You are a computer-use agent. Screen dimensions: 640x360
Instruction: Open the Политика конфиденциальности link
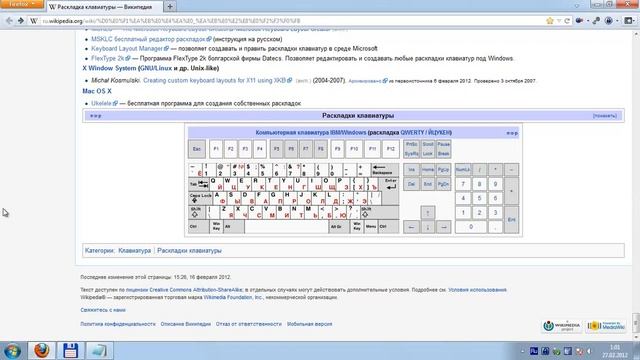click(118, 324)
